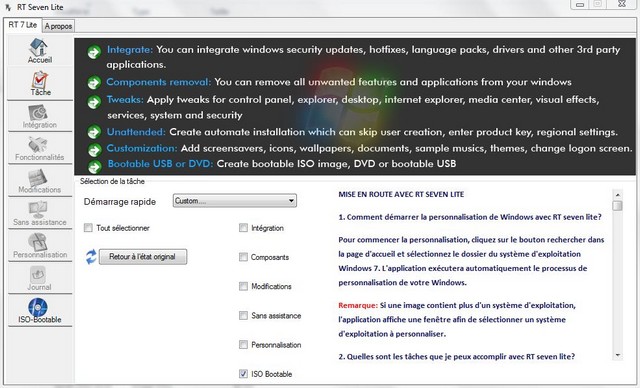The height and width of the screenshot is (388, 640).
Task: Open the Sans assistance sidebar section
Action: (x=40, y=213)
